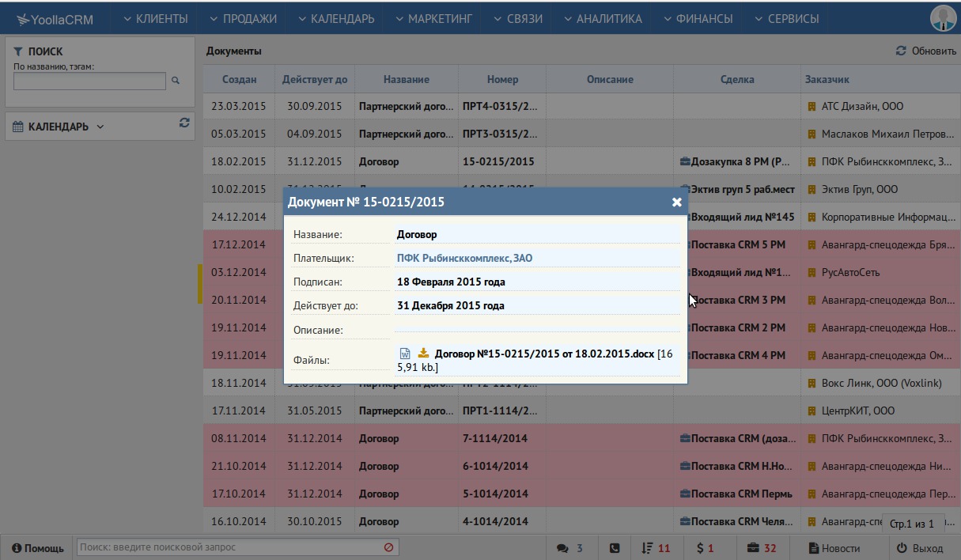Click the user avatar in the top right corner

point(944,18)
